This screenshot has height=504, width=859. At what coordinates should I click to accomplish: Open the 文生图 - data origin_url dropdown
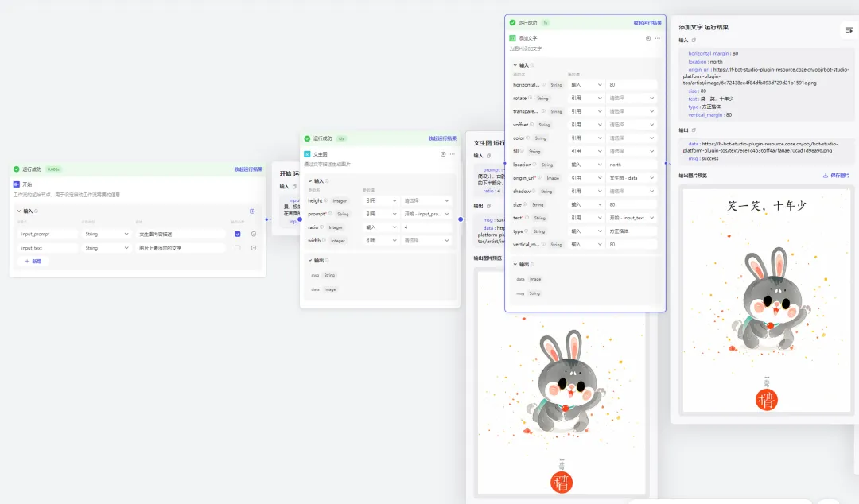tap(632, 178)
